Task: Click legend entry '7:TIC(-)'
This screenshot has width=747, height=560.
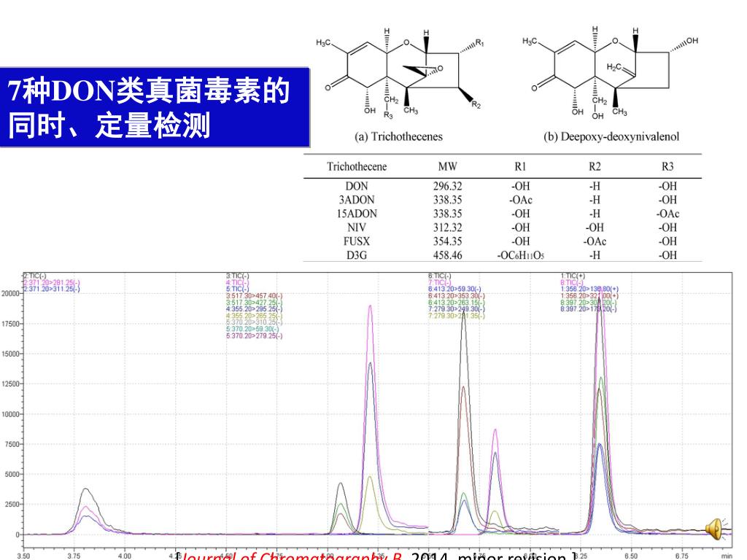Action: (440, 282)
